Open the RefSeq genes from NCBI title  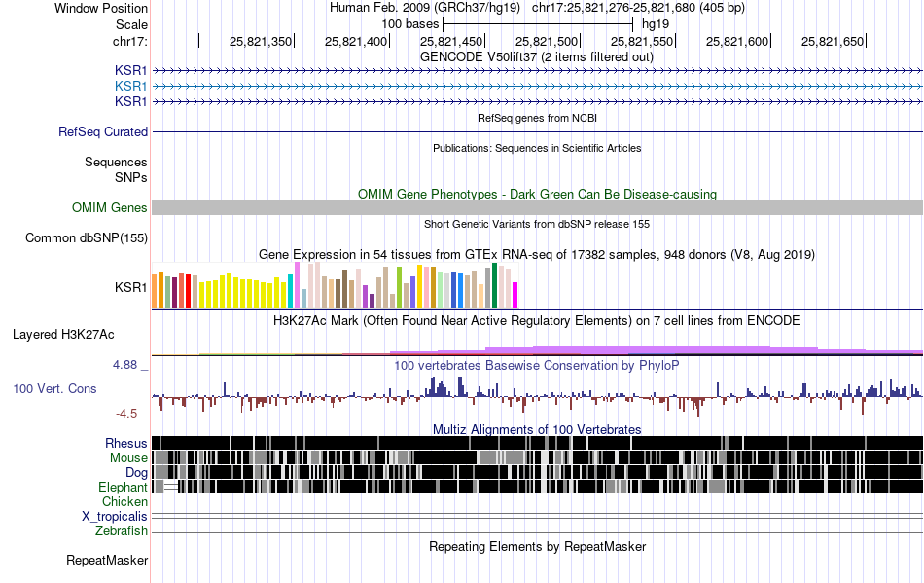[537, 118]
